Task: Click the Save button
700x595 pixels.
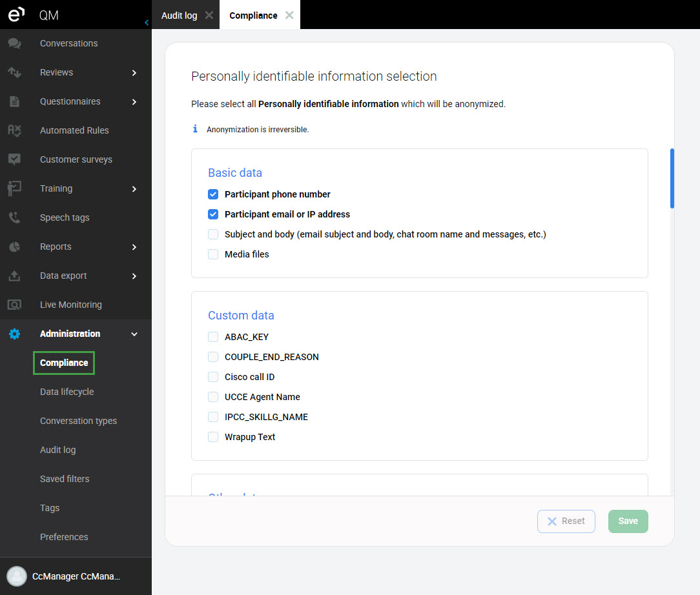Action: pyautogui.click(x=628, y=521)
